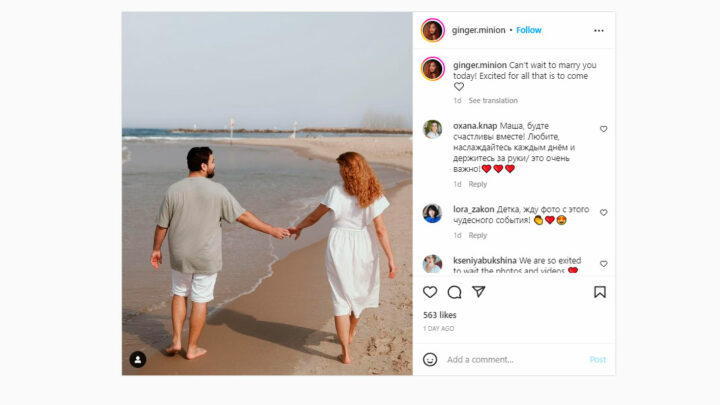The height and width of the screenshot is (405, 720).
Task: Like the post with heart icon
Action: click(x=430, y=292)
